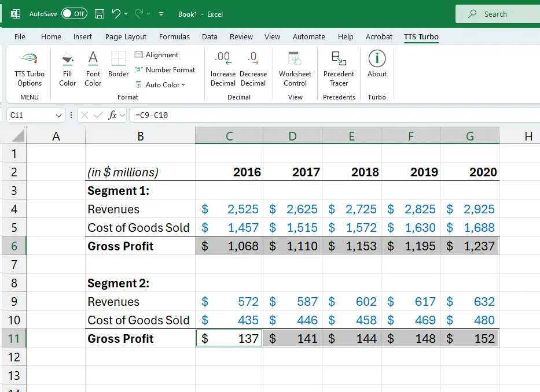Viewport: 540px width, 392px height.
Task: Open the Page Layout tab
Action: (x=126, y=36)
